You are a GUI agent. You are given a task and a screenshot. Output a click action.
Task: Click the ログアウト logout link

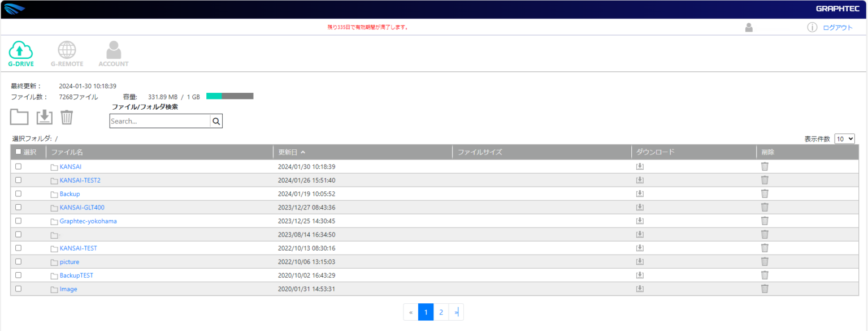pos(837,27)
